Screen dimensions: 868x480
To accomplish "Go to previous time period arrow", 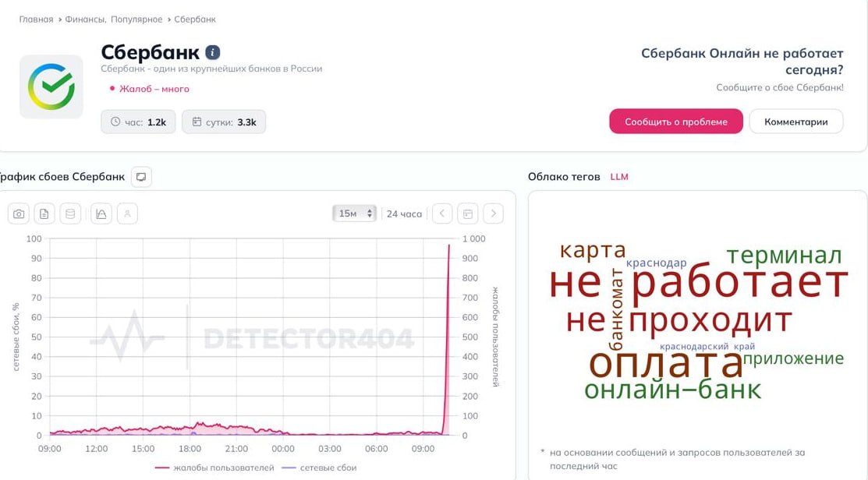I will point(442,214).
